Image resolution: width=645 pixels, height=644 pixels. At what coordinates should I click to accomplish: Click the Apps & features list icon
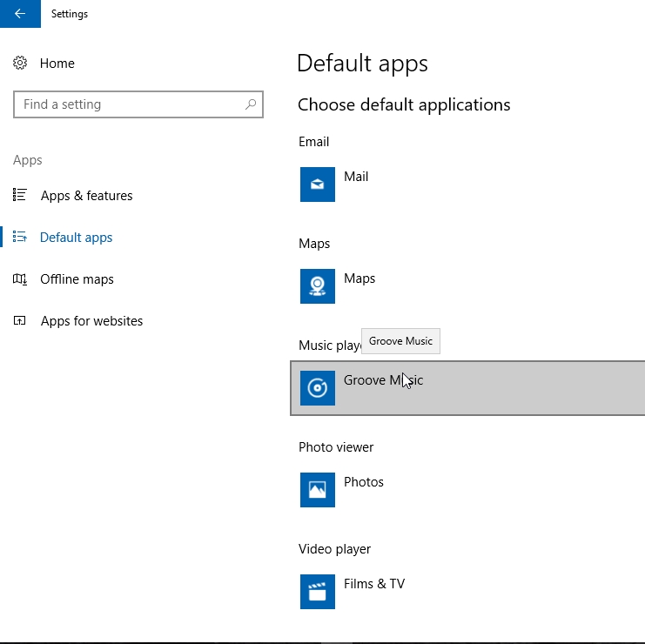click(20, 195)
